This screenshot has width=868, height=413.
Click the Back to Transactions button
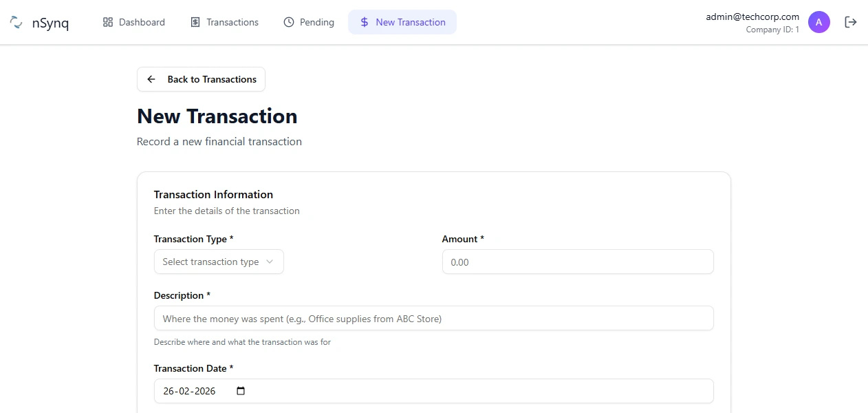pos(201,78)
